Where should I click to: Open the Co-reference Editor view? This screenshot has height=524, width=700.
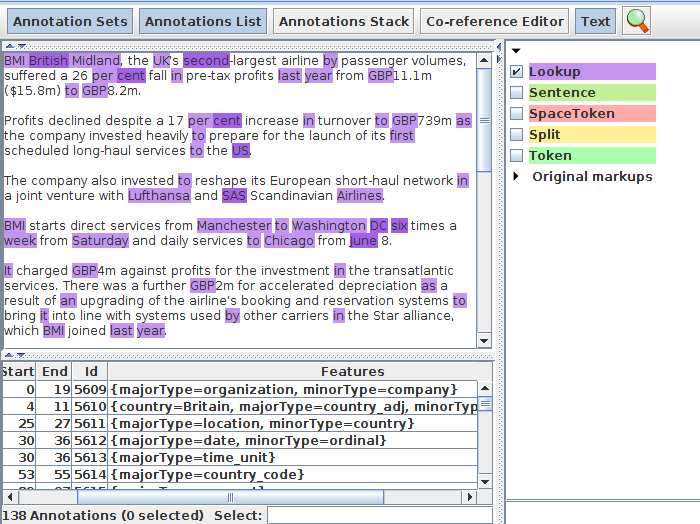coord(494,21)
